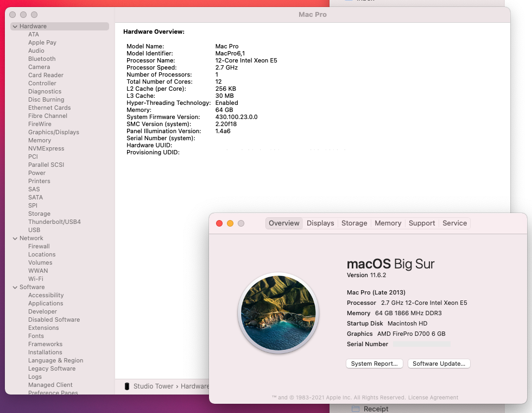Viewport: 532px width, 413px height.
Task: Select Parallel SCSI in sidebar
Action: [46, 165]
